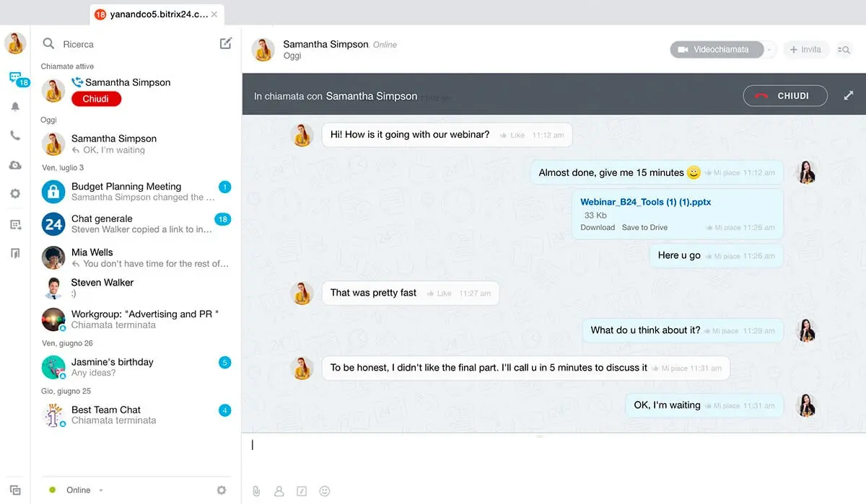Click my avatar beside 'Almost done' message
Image resolution: width=866 pixels, height=504 pixels.
[x=805, y=172]
